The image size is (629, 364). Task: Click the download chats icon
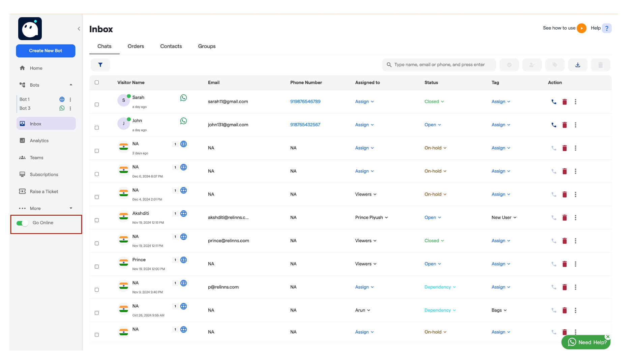point(577,65)
